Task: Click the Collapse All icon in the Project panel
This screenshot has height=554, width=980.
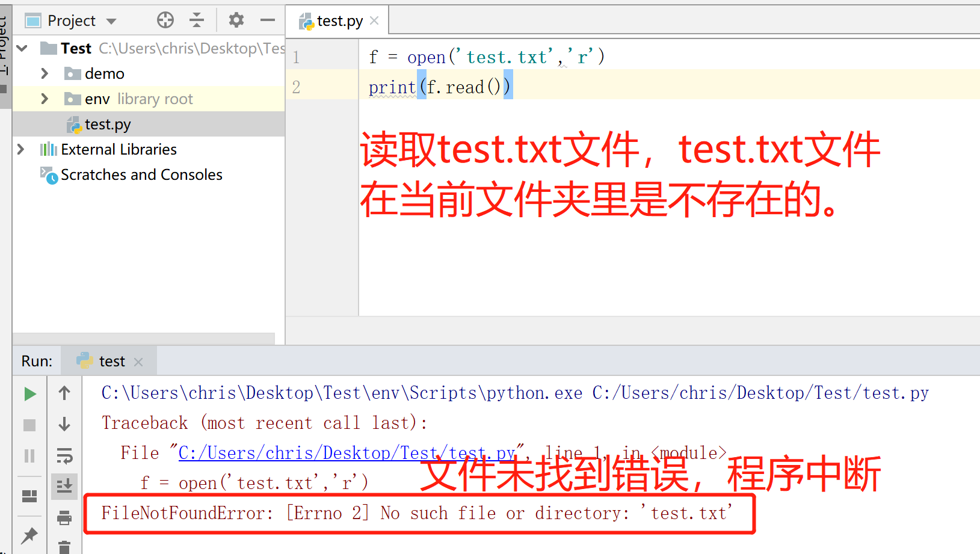Action: click(197, 20)
